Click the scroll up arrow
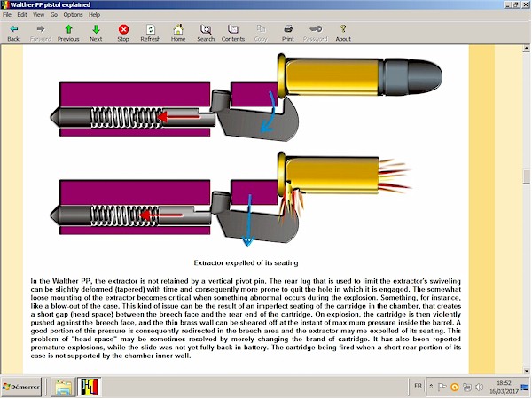The image size is (532, 399). pyautogui.click(x=526, y=49)
